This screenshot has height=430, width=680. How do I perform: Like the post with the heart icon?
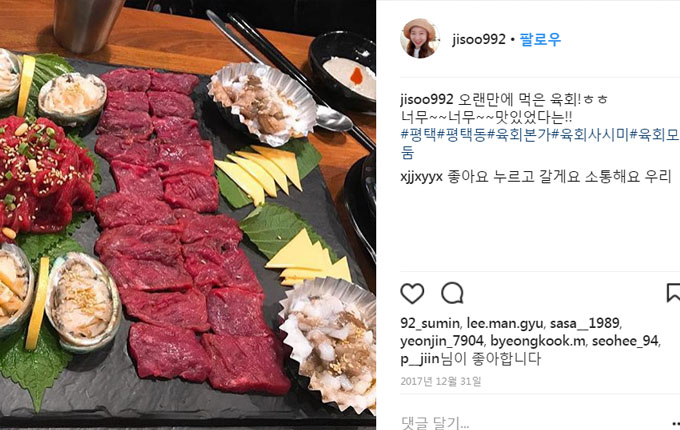[412, 293]
